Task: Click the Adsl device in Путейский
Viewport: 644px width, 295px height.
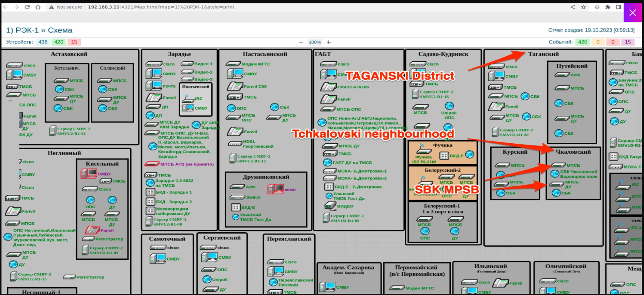Action: coord(562,75)
